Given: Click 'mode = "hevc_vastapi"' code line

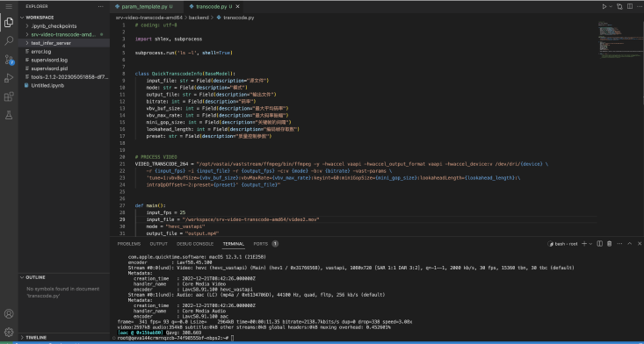Looking at the screenshot, I should coord(176,226).
